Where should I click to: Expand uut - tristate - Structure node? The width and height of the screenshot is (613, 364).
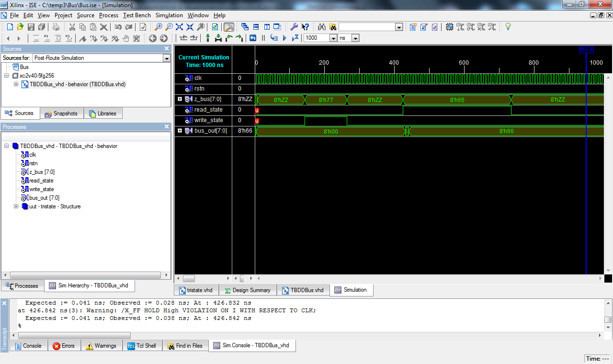coord(16,206)
